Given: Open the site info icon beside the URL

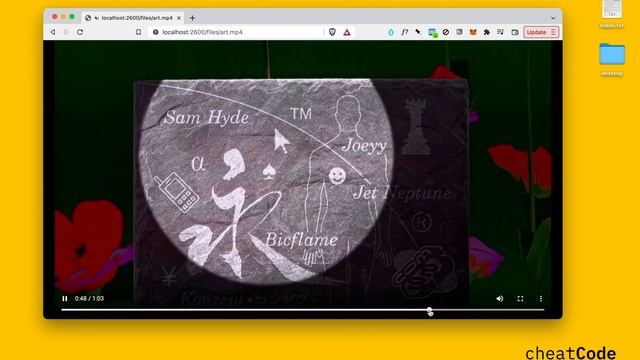Looking at the screenshot, I should click(x=156, y=32).
